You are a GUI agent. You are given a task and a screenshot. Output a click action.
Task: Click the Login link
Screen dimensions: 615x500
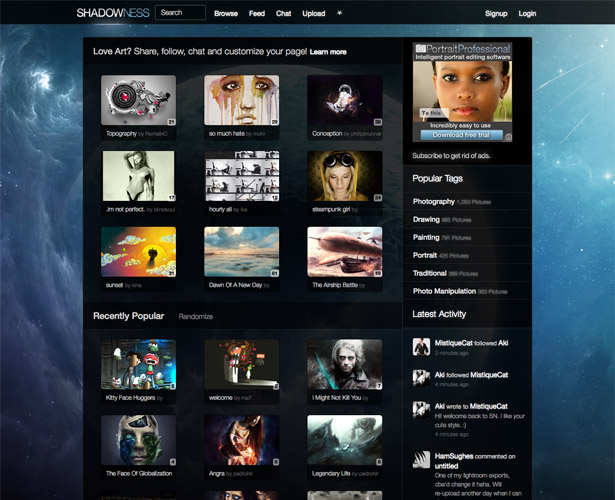click(x=527, y=13)
